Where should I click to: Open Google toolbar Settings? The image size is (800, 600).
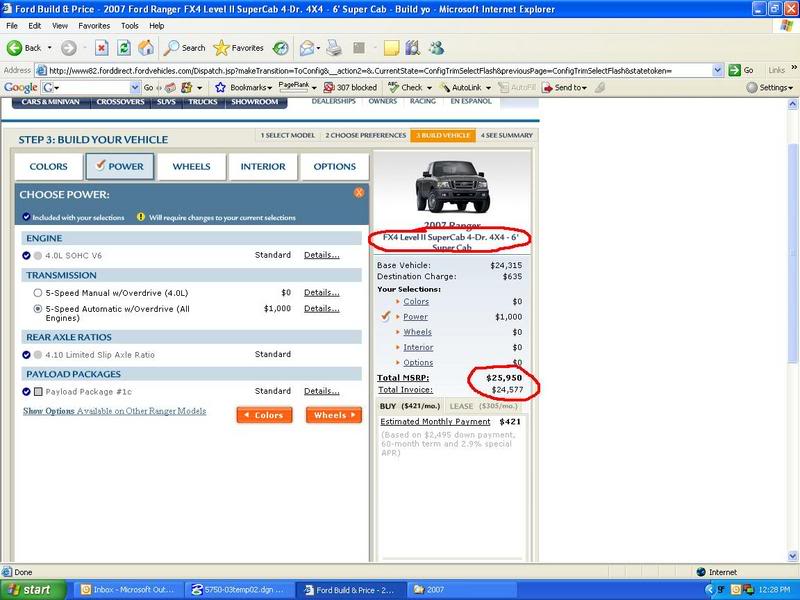pos(769,87)
